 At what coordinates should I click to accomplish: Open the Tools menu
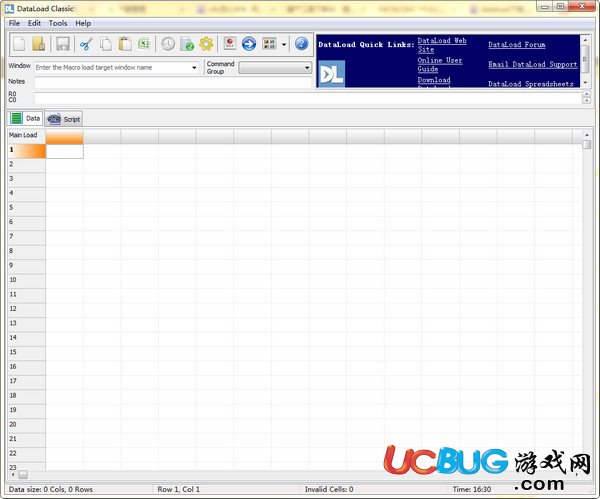click(x=58, y=23)
